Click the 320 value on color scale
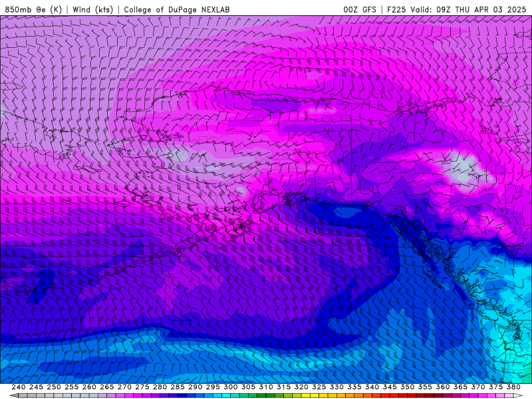 [x=301, y=387]
